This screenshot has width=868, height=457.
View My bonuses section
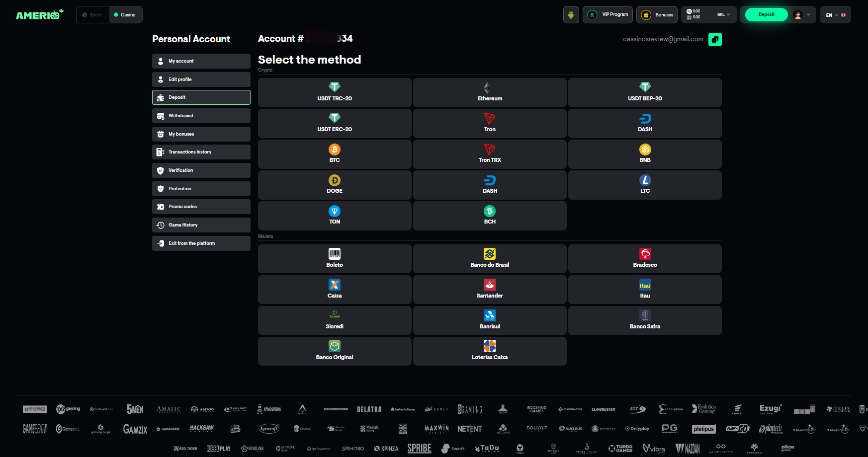(x=201, y=134)
